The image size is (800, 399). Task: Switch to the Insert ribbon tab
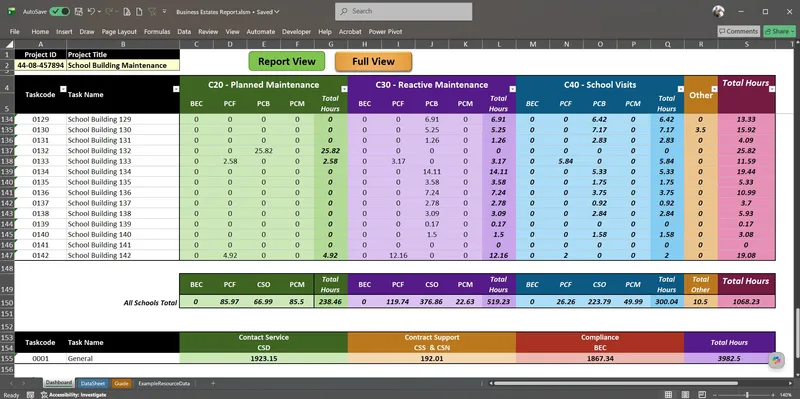tap(64, 32)
